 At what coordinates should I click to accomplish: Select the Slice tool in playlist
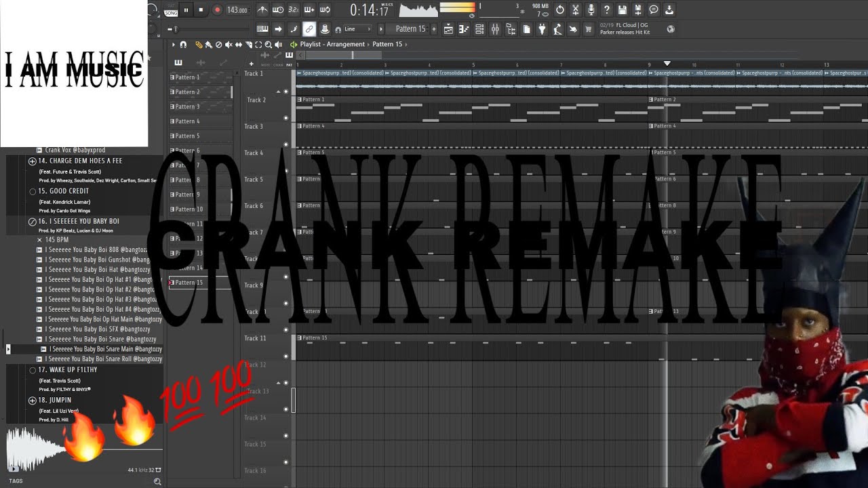coord(249,45)
